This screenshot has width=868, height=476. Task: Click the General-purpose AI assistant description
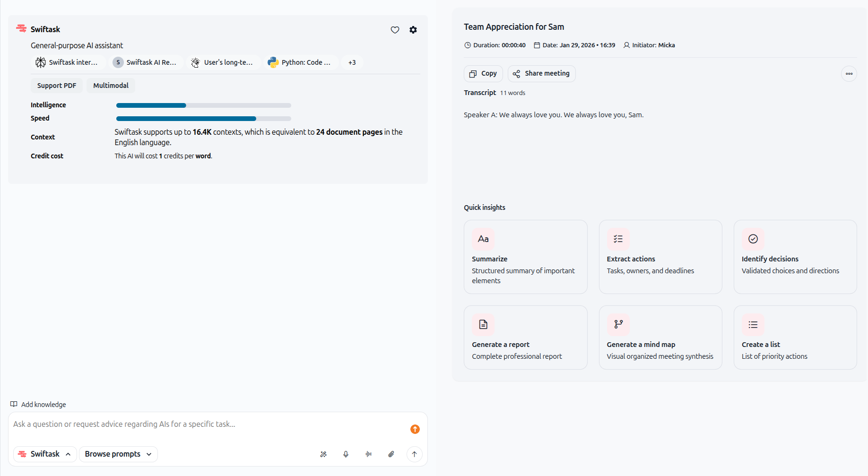click(x=77, y=45)
